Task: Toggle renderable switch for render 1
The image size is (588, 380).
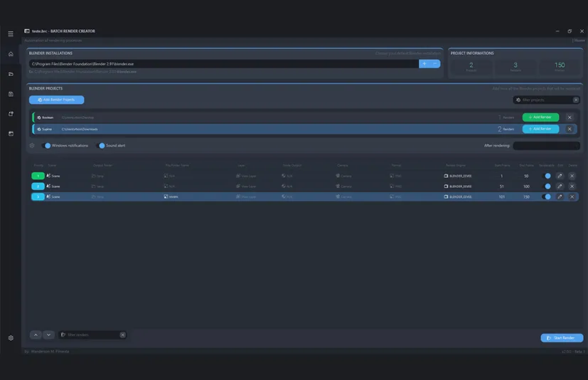Action: [x=546, y=176]
